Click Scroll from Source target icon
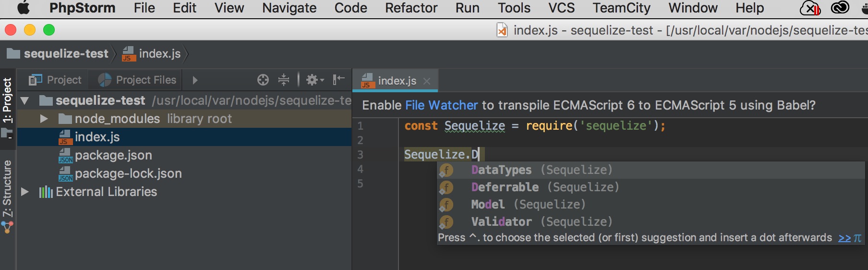Image resolution: width=868 pixels, height=270 pixels. (263, 80)
